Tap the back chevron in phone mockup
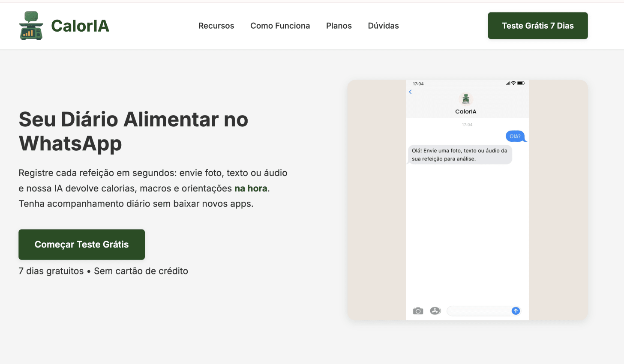Screen dimensions: 624x364 click(x=410, y=92)
